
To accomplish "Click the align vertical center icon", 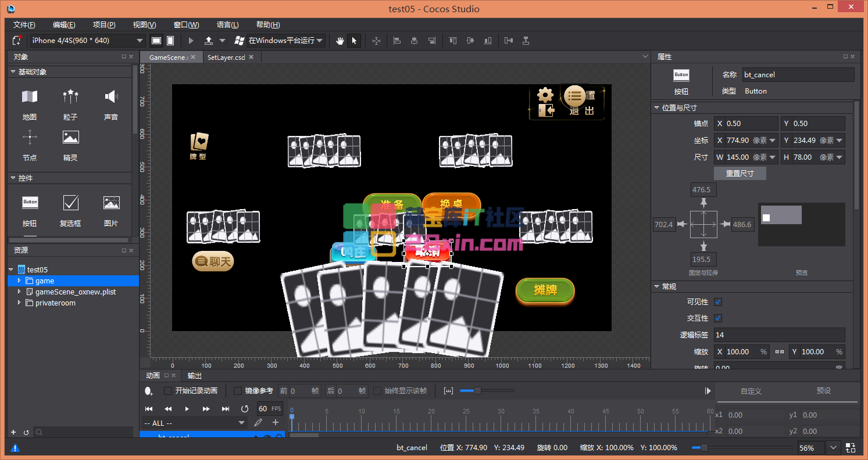I will [470, 41].
